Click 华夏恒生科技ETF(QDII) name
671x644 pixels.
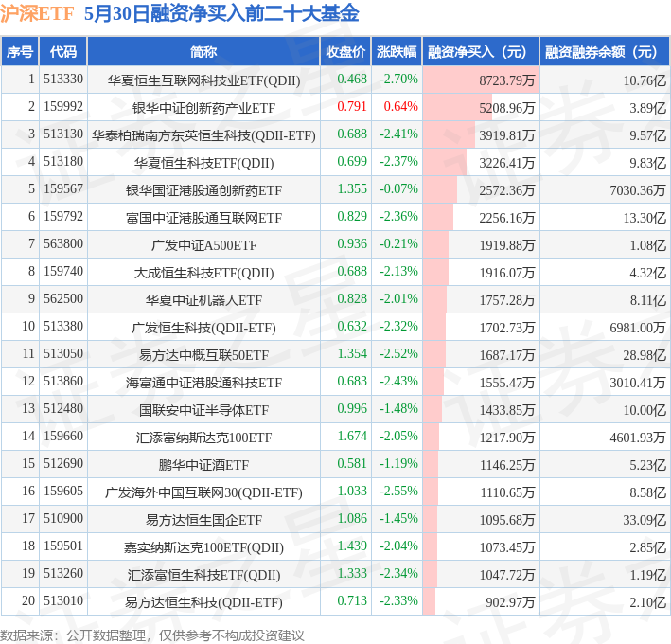point(203,163)
